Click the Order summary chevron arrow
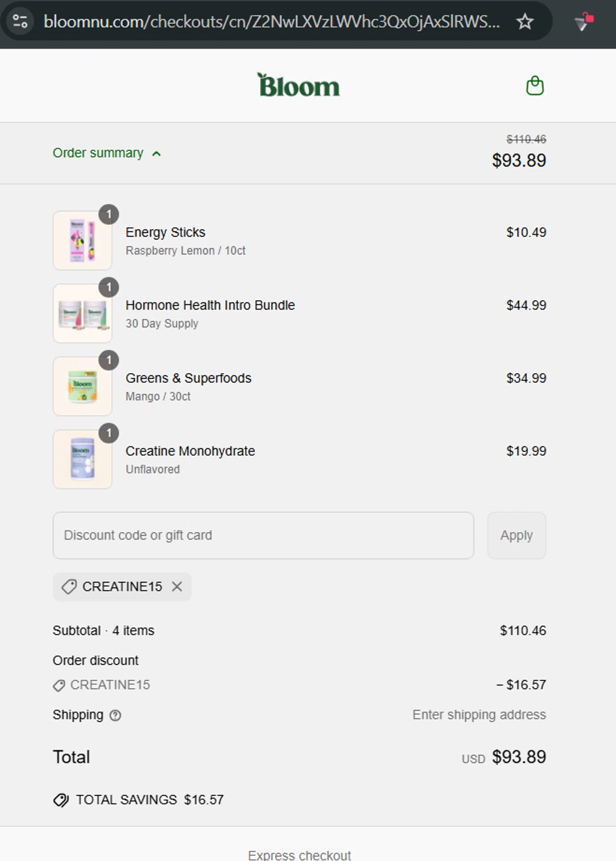The image size is (616, 861). point(156,154)
